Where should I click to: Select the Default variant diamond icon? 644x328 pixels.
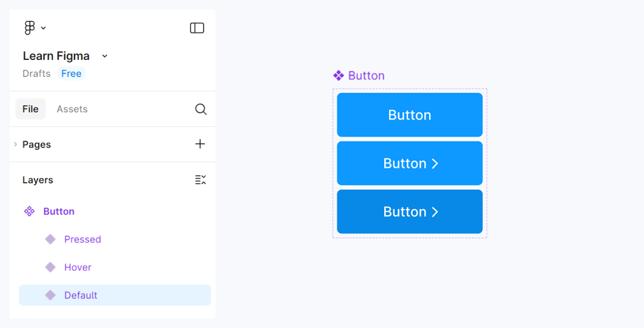point(50,295)
